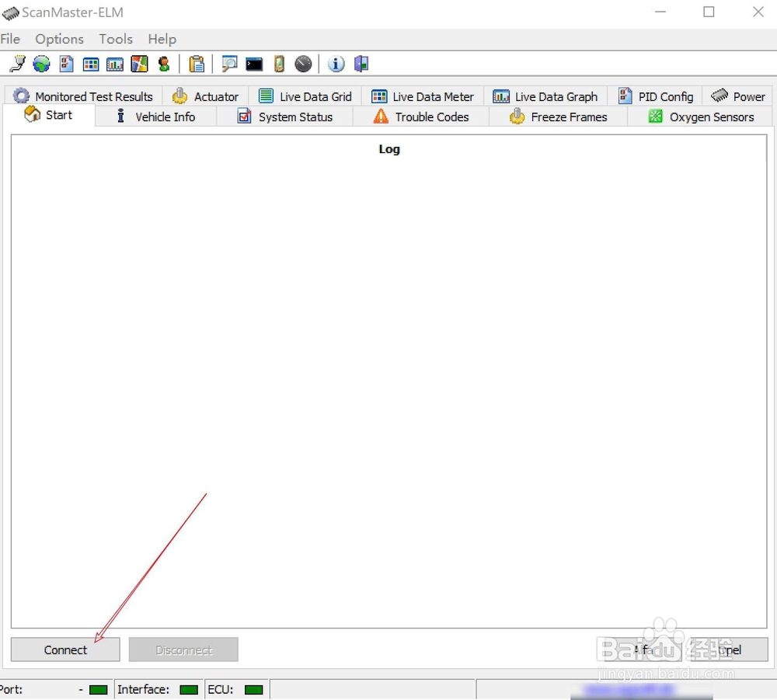
Task: Open the File menu
Action: [x=10, y=39]
